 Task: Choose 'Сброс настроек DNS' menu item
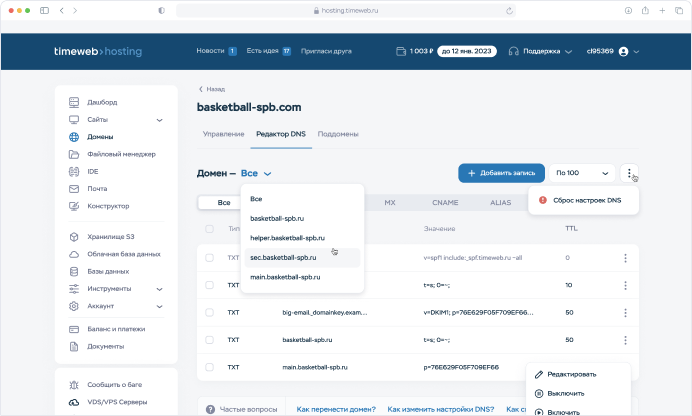583,200
